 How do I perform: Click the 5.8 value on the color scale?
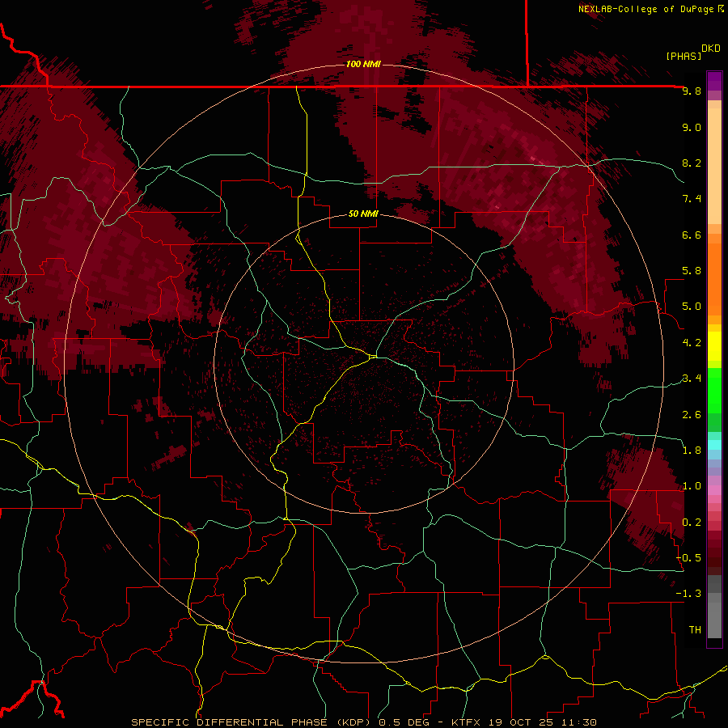pos(692,271)
